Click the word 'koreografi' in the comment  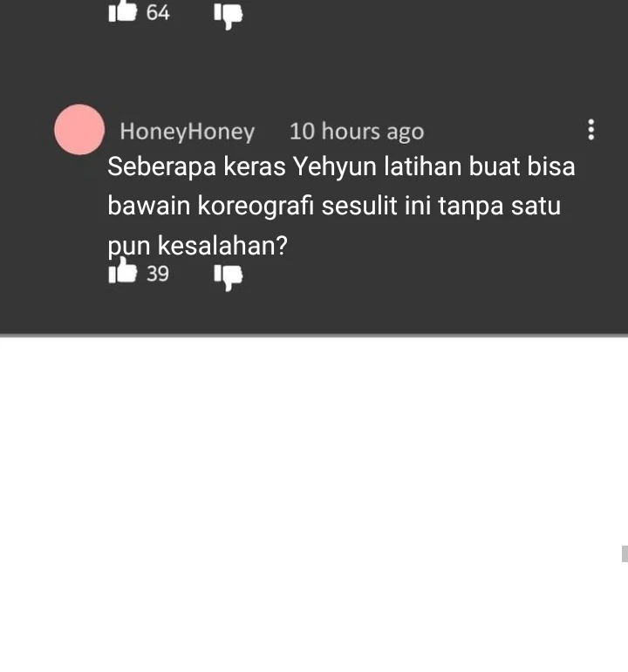pyautogui.click(x=256, y=206)
